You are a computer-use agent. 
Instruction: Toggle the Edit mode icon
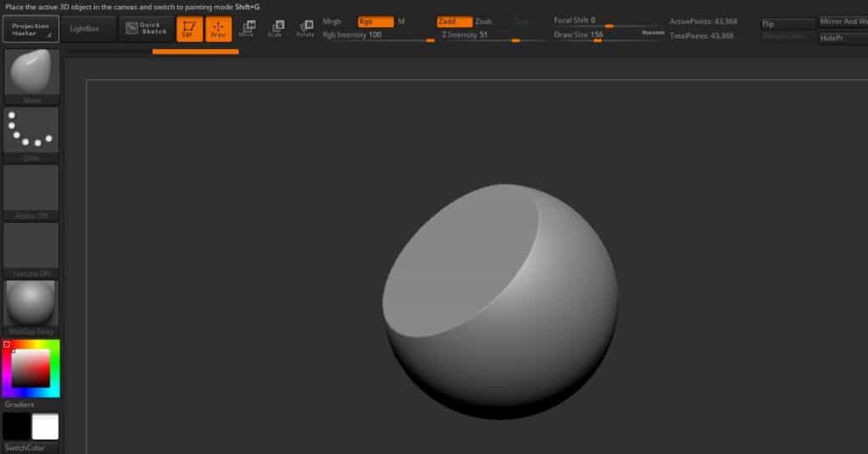(x=189, y=30)
